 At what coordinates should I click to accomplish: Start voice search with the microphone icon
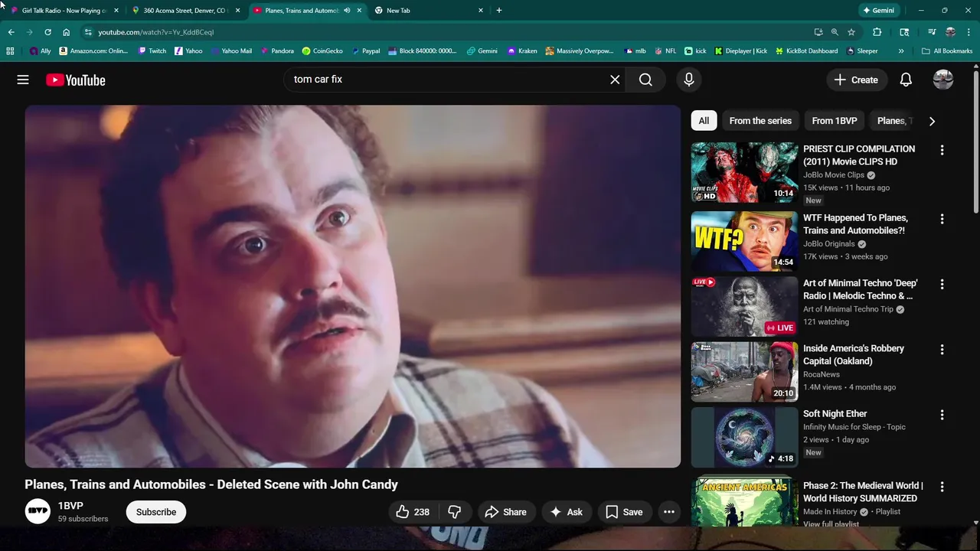click(688, 80)
